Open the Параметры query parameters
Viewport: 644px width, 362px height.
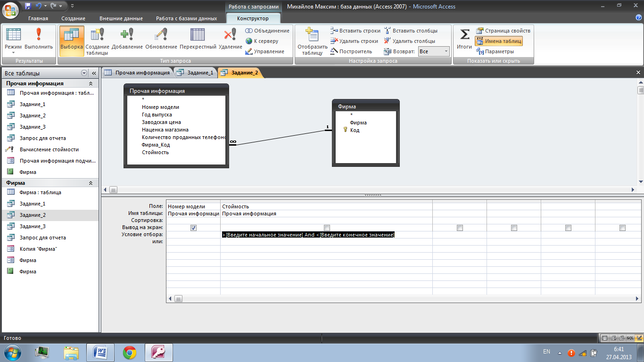(x=495, y=51)
